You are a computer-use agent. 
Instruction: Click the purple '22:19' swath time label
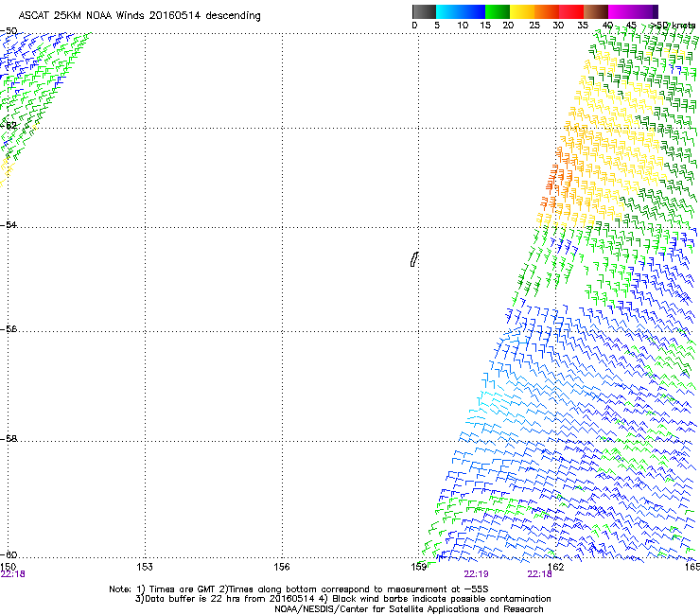(476, 574)
